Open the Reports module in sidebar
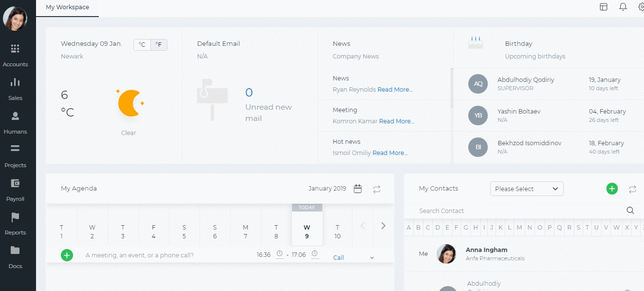 click(x=15, y=223)
